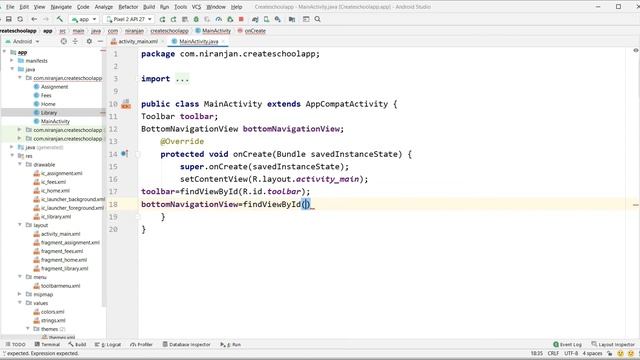This screenshot has width=640, height=360.
Task: Open the Database Inspector tool window
Action: pyautogui.click(x=187, y=344)
